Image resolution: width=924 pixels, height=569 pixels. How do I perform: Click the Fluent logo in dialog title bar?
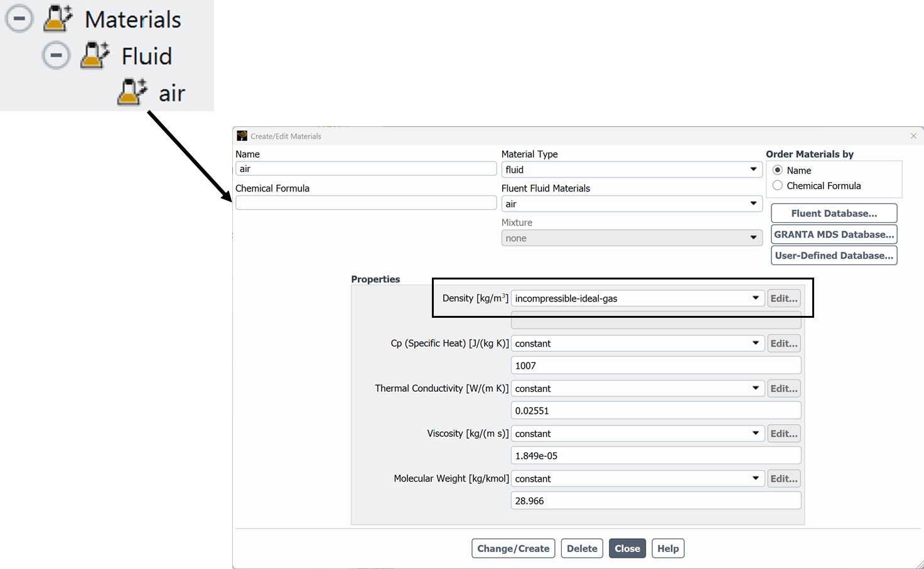(x=242, y=136)
